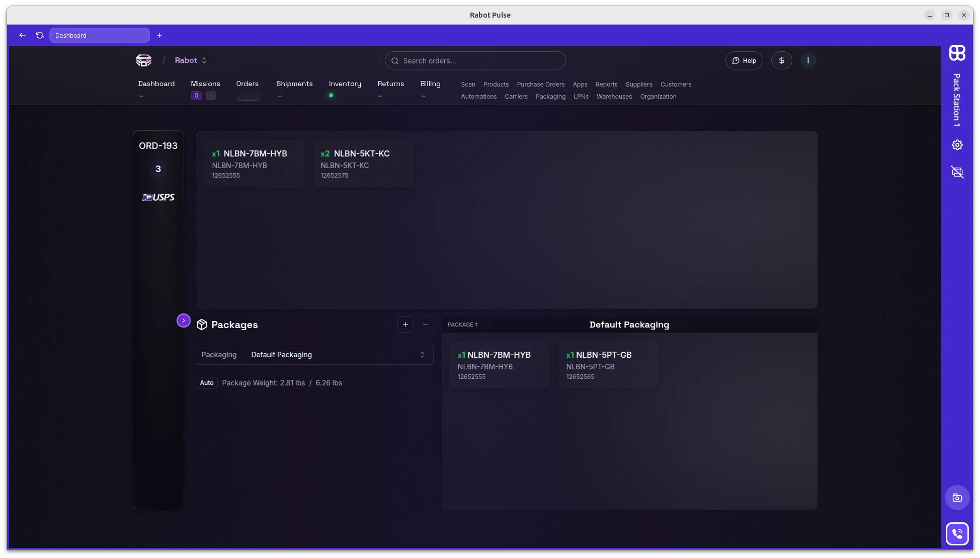The height and width of the screenshot is (558, 980).
Task: Click the back navigation arrow
Action: click(22, 35)
